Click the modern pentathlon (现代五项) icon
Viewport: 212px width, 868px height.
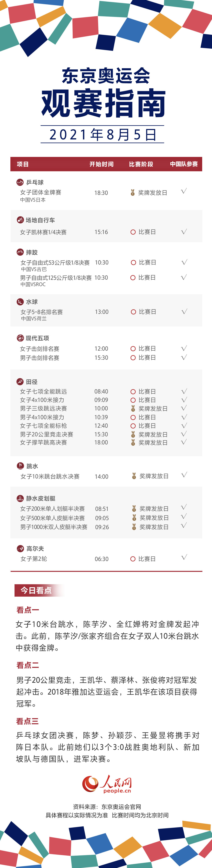(20, 338)
